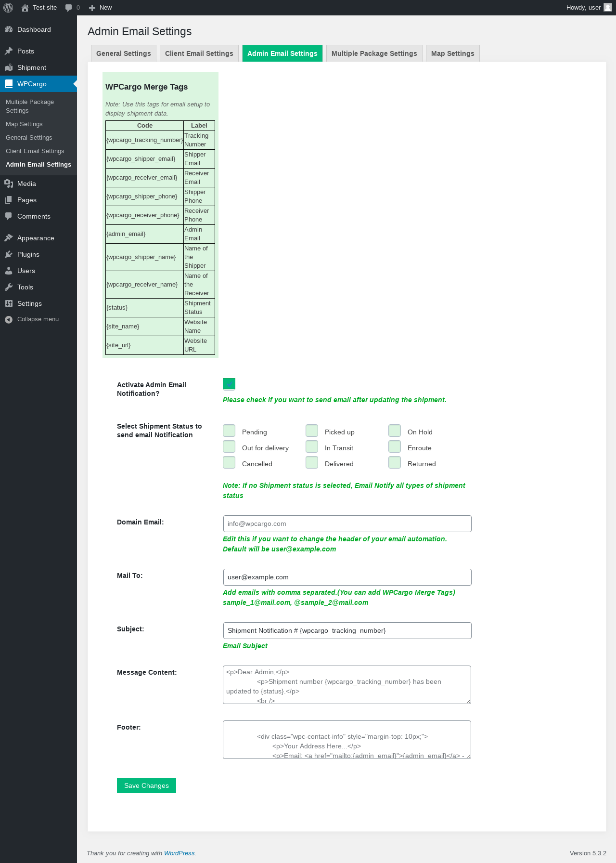
Task: Focus the Mail To input field
Action: tap(347, 577)
